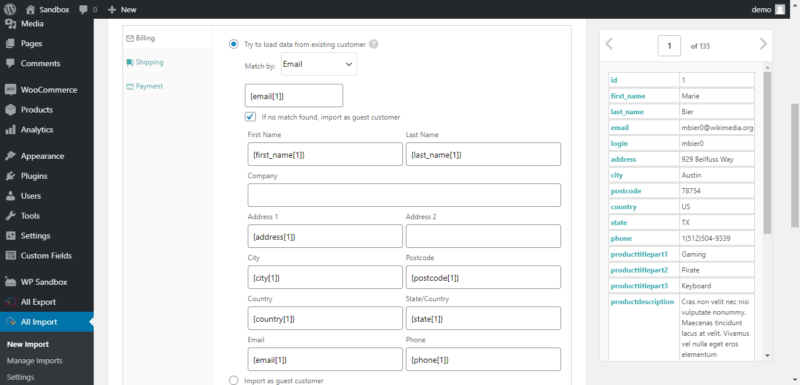The width and height of the screenshot is (800, 385).
Task: Click the Billing envelope icon
Action: (130, 38)
